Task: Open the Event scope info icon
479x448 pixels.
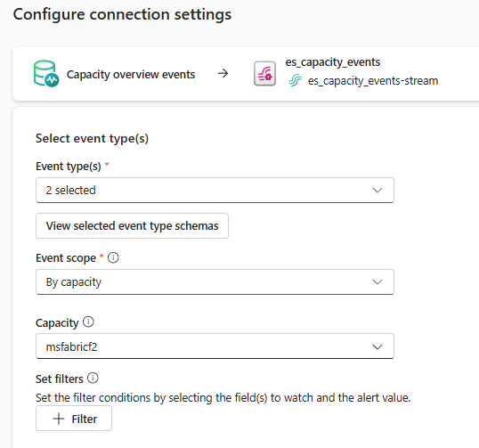Action: click(113, 257)
